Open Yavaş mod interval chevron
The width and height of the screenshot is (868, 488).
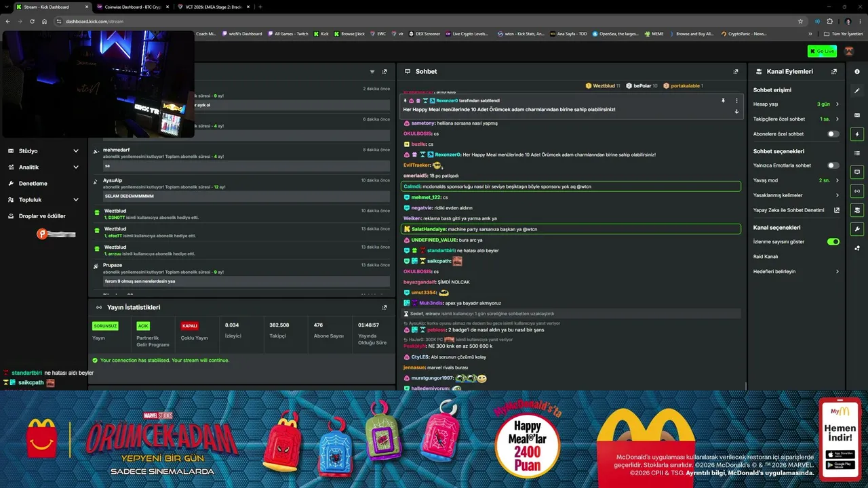point(837,180)
